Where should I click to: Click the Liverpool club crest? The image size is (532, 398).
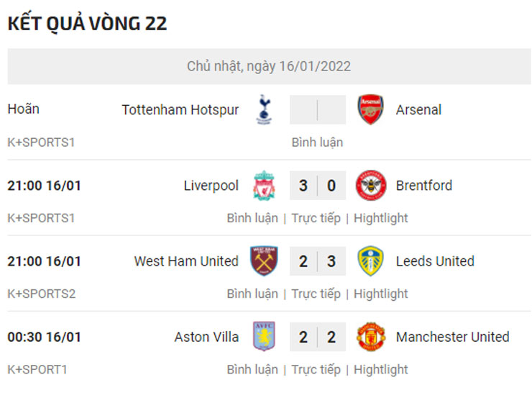coord(264,186)
